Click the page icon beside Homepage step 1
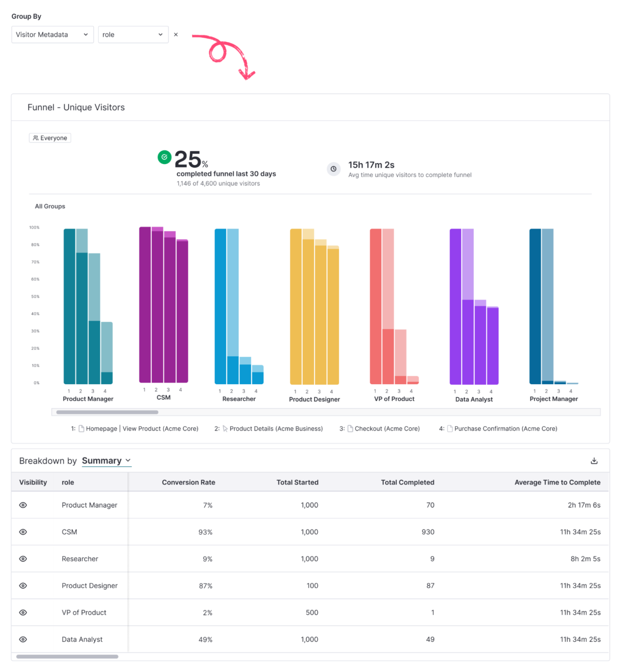The height and width of the screenshot is (672, 623). click(x=81, y=428)
